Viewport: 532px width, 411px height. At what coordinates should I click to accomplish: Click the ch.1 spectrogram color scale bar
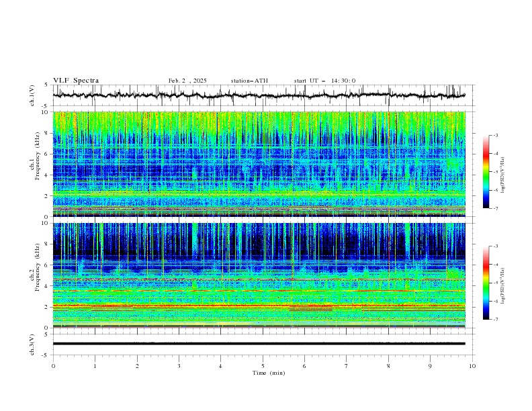click(x=486, y=172)
